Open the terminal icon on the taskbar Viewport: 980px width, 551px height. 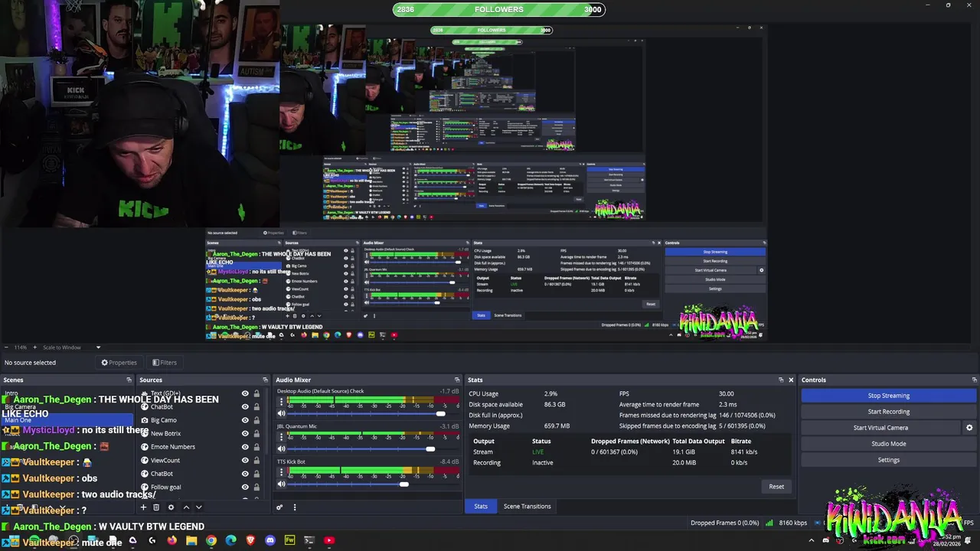(309, 540)
